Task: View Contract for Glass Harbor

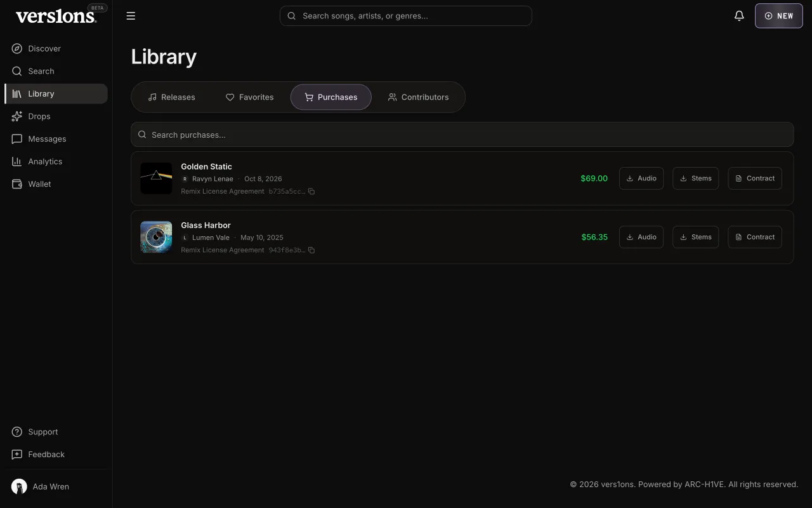Action: 755,237
